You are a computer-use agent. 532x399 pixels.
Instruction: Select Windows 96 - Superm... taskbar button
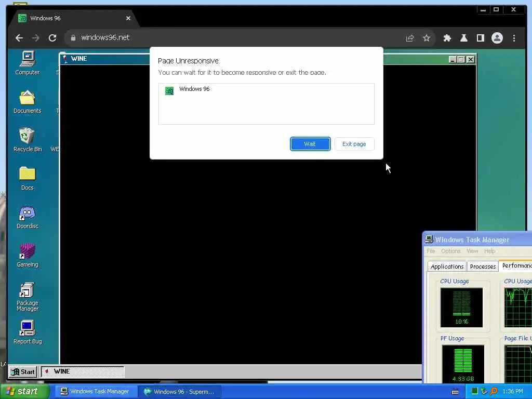coord(180,392)
